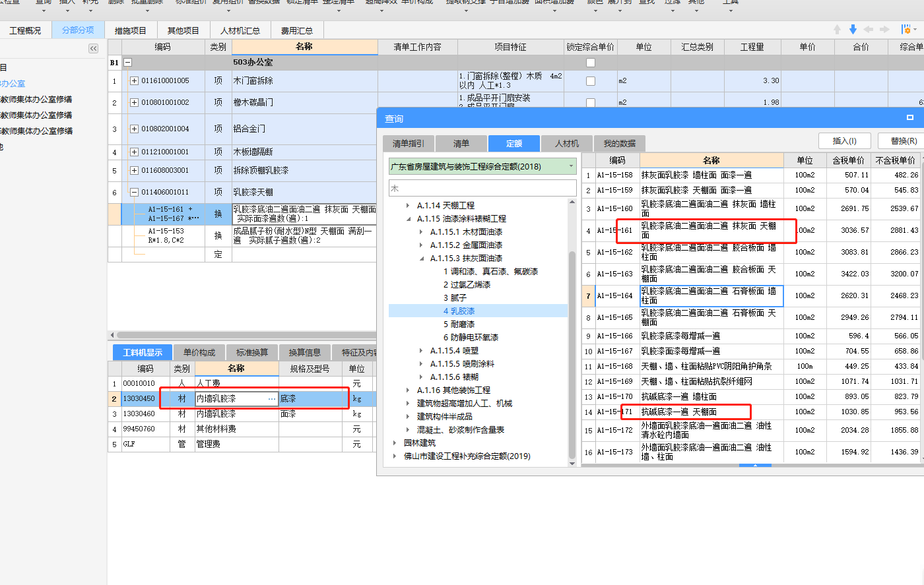Select quota row A1-15-164 石膏板面 墙柱面
The height and width of the screenshot is (585, 924).
tap(753, 295)
